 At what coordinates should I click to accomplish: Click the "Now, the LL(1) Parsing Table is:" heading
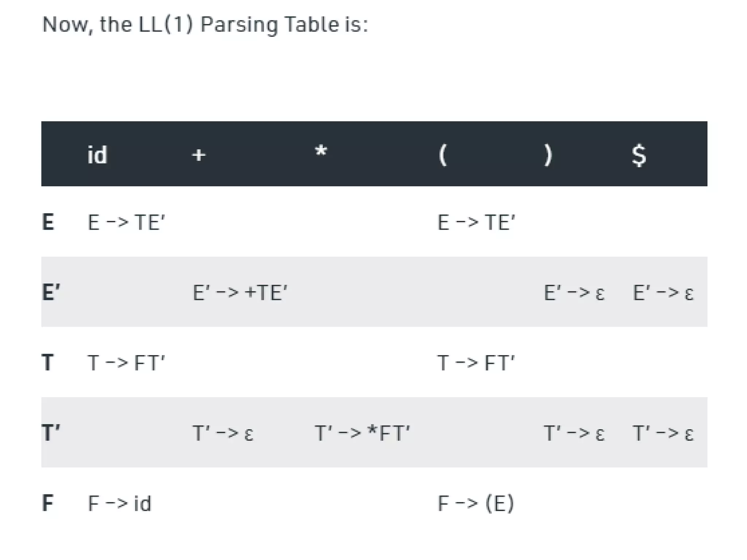[x=205, y=25]
